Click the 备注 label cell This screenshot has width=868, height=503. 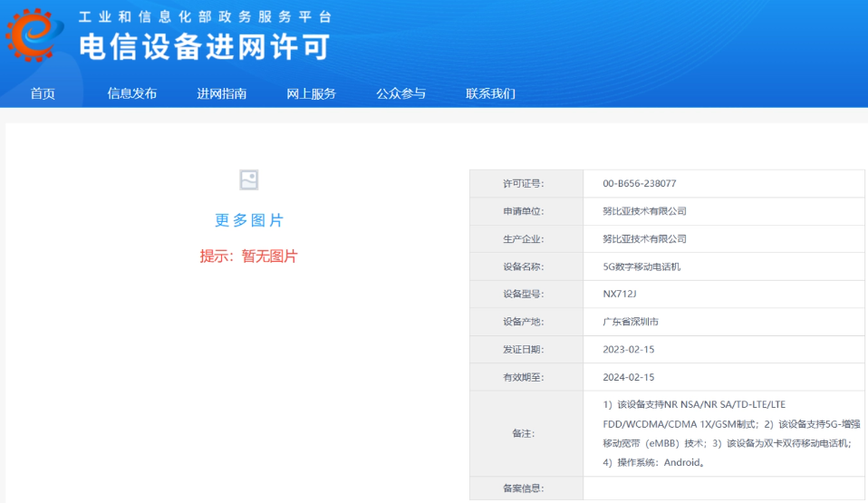coord(526,433)
